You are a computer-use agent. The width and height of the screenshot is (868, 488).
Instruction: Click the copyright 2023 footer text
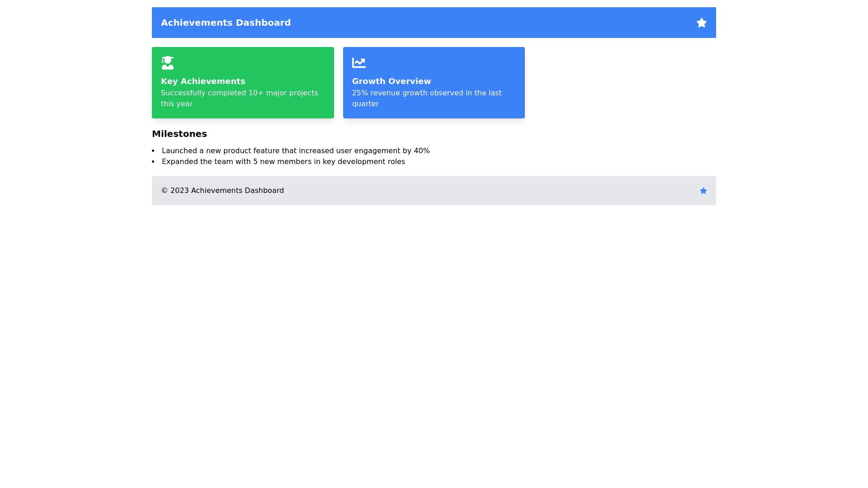tap(222, 190)
